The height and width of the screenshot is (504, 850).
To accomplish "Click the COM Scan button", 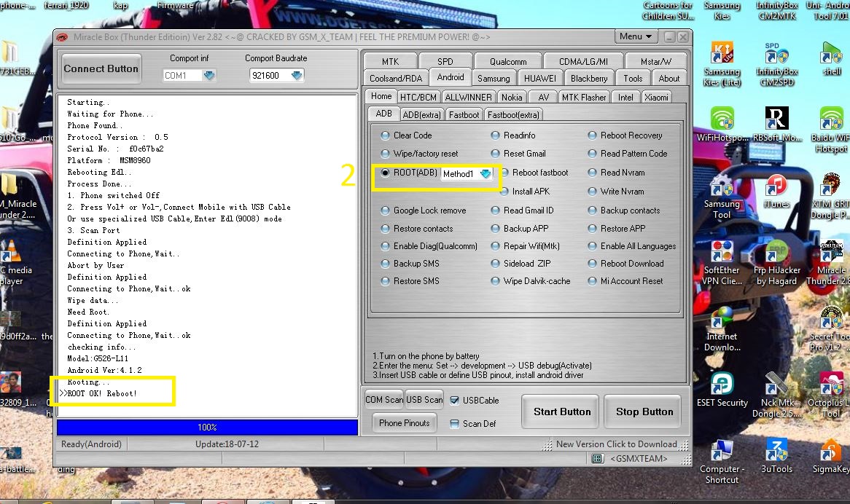I will tap(383, 400).
